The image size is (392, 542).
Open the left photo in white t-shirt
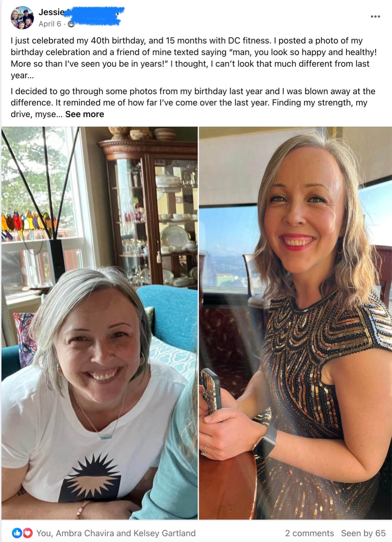(100, 323)
